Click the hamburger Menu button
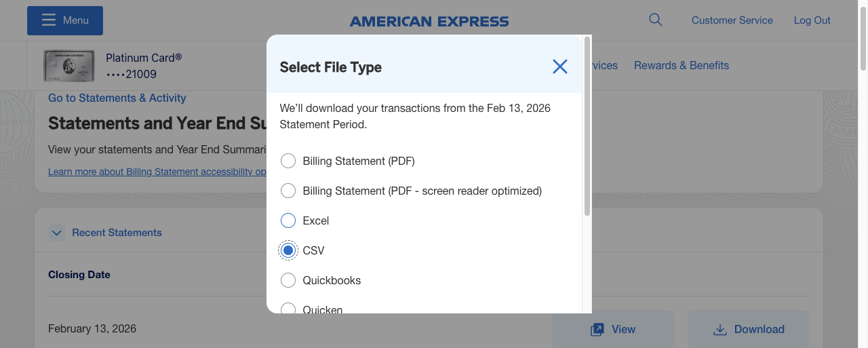The height and width of the screenshot is (348, 868). (65, 20)
